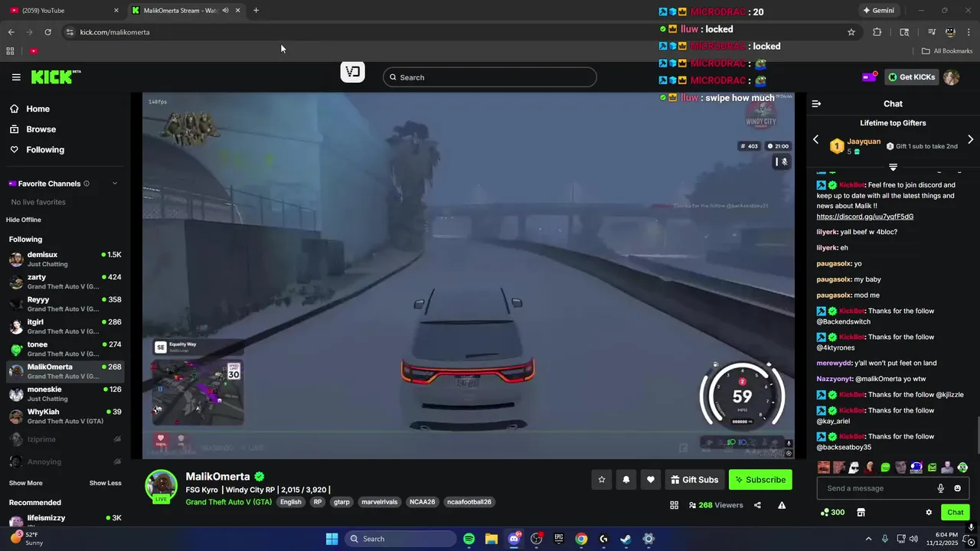This screenshot has height=551, width=980.
Task: Select first quick emote in chat
Action: (824, 468)
